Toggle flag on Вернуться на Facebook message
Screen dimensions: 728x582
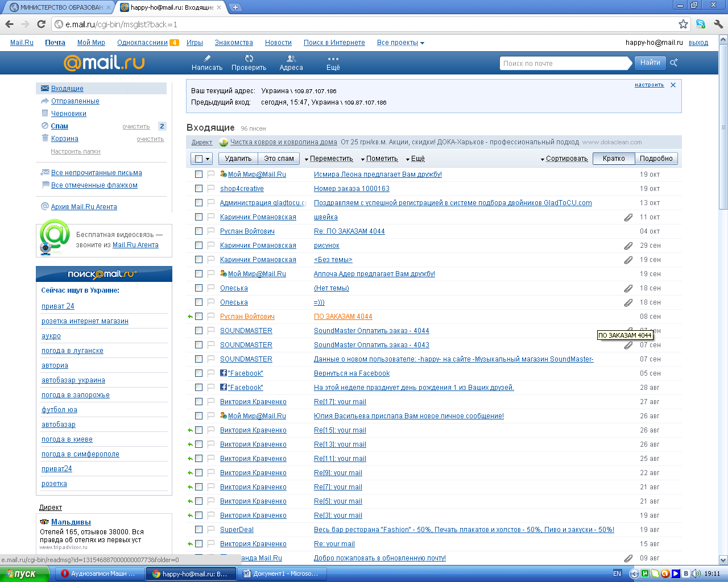click(x=210, y=373)
